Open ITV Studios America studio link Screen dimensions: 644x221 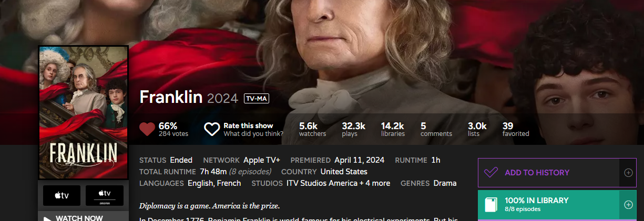[x=322, y=183]
